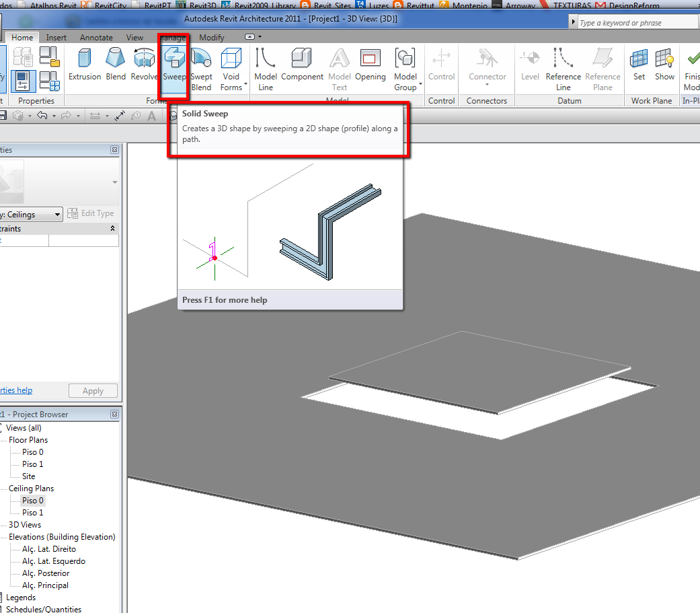Select the Extrusion form tool
700x613 pixels.
click(x=85, y=65)
